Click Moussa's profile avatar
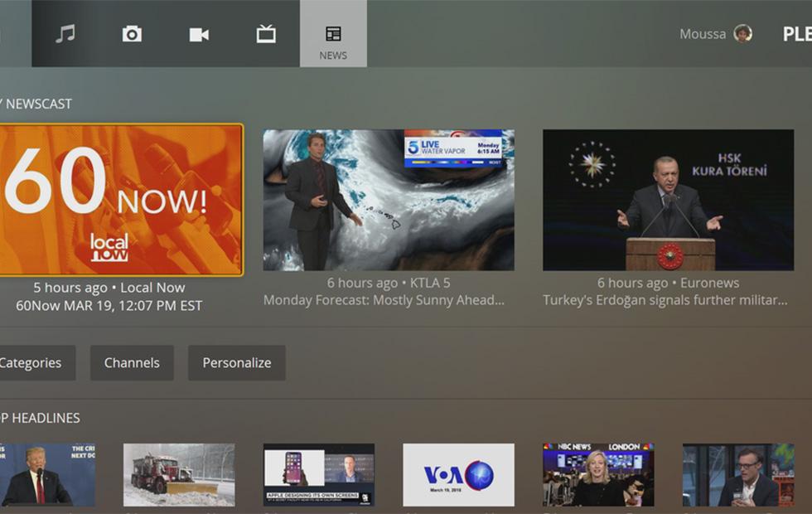The height and width of the screenshot is (514, 812). click(x=743, y=34)
